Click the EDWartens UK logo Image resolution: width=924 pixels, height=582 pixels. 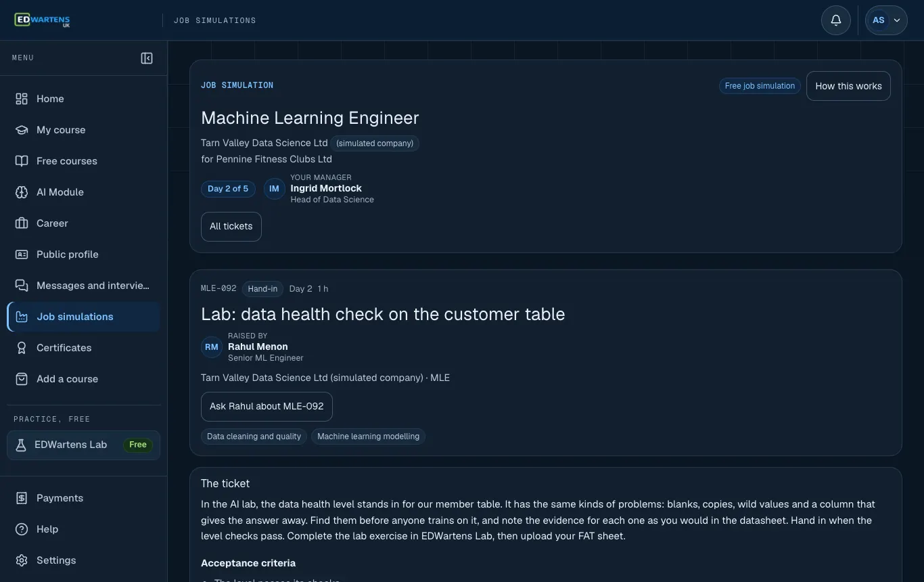pos(42,20)
